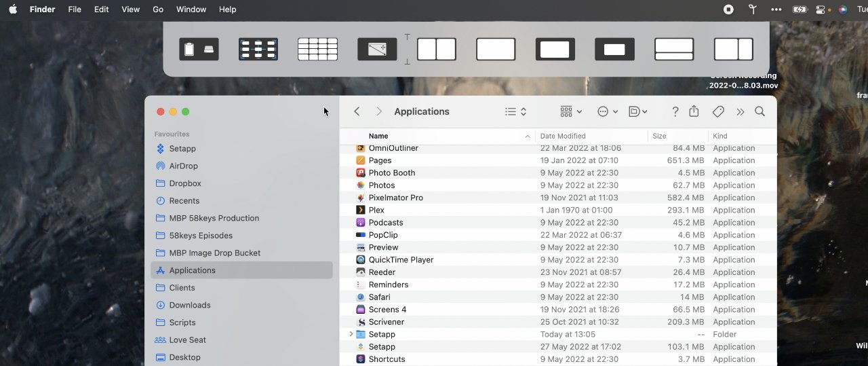The image size is (868, 366).
Task: Open the ellipsis Action menu dropdown
Action: point(608,111)
